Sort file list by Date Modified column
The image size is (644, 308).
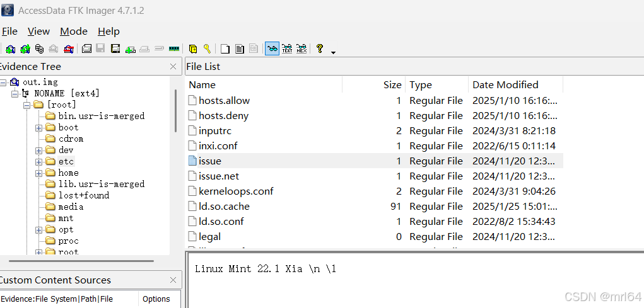pos(516,85)
